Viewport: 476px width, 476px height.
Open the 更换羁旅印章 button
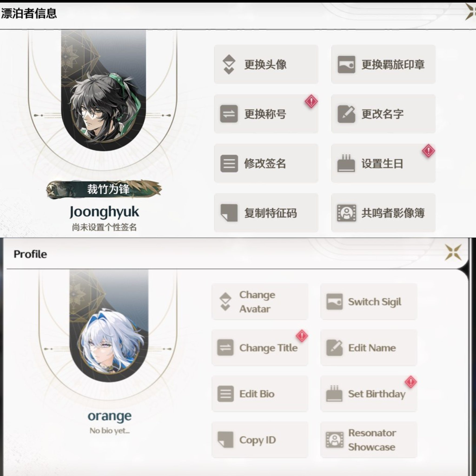(x=383, y=64)
